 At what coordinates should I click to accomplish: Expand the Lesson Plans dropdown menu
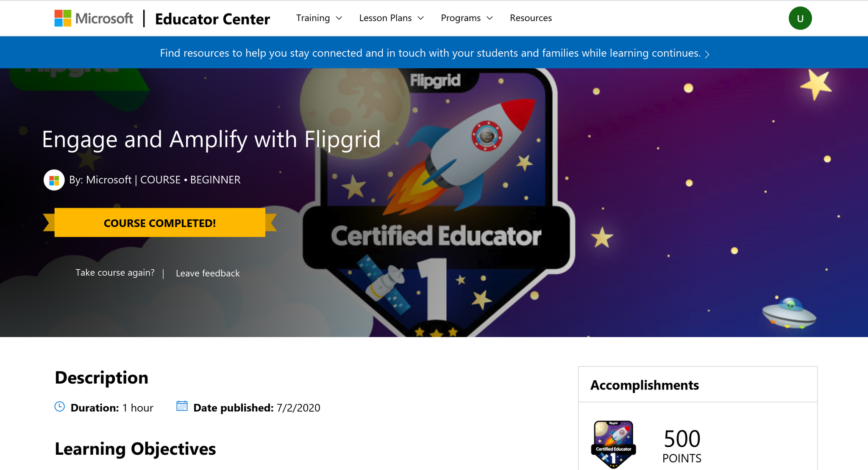tap(391, 18)
